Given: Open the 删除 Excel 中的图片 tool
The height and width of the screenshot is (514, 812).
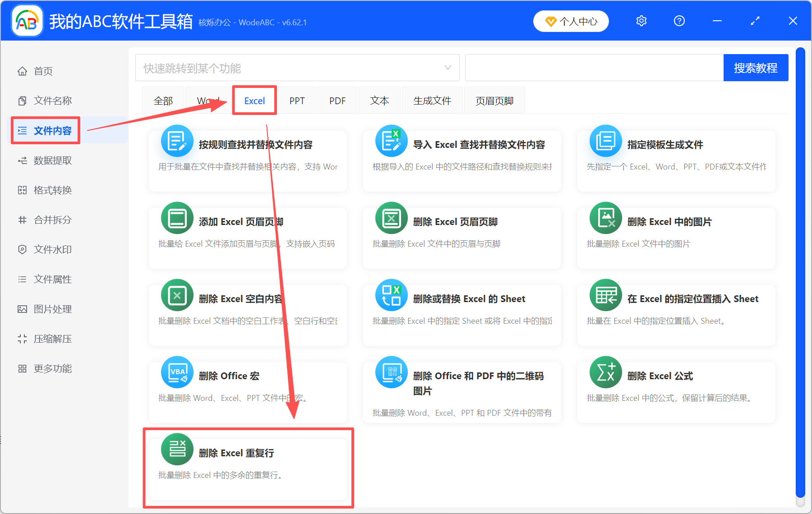Looking at the screenshot, I should point(606,218).
